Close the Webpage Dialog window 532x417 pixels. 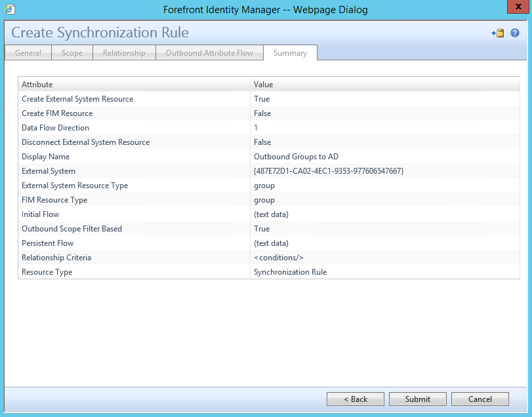(x=518, y=7)
